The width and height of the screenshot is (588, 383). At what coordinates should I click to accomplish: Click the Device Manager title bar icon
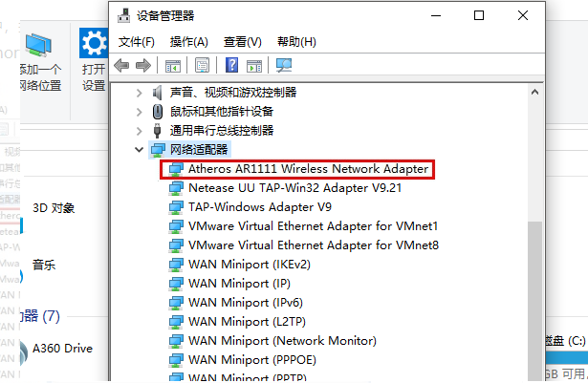tap(123, 15)
